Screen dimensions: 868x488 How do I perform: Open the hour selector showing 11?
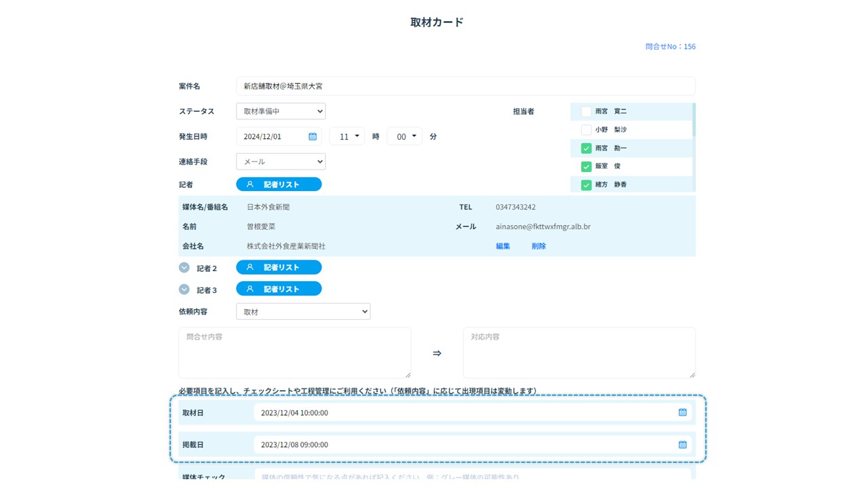[347, 136]
